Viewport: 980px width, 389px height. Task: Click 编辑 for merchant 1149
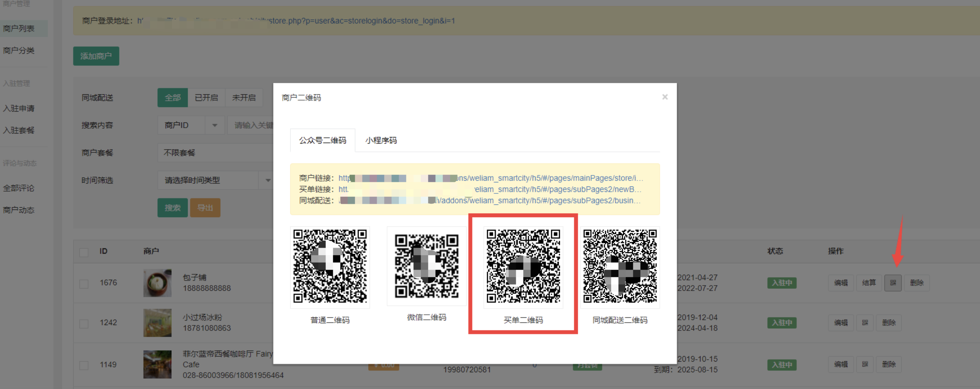841,364
